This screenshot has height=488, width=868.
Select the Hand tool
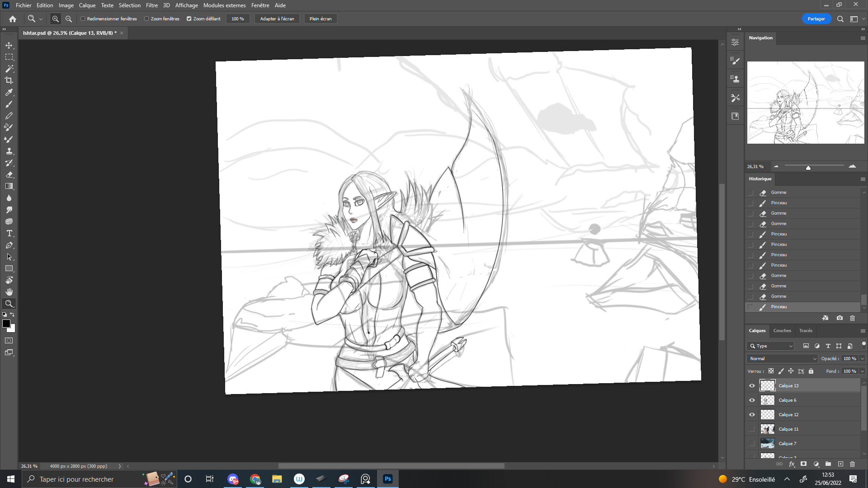[9, 292]
